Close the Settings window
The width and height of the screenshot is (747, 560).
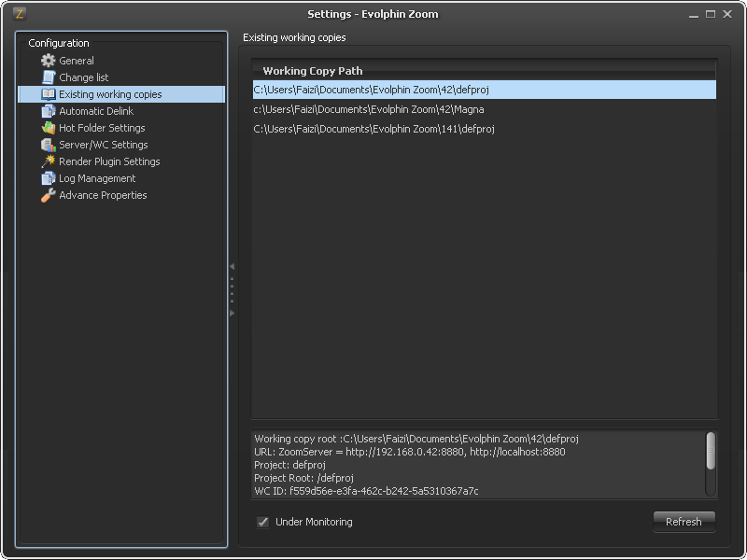(x=727, y=14)
